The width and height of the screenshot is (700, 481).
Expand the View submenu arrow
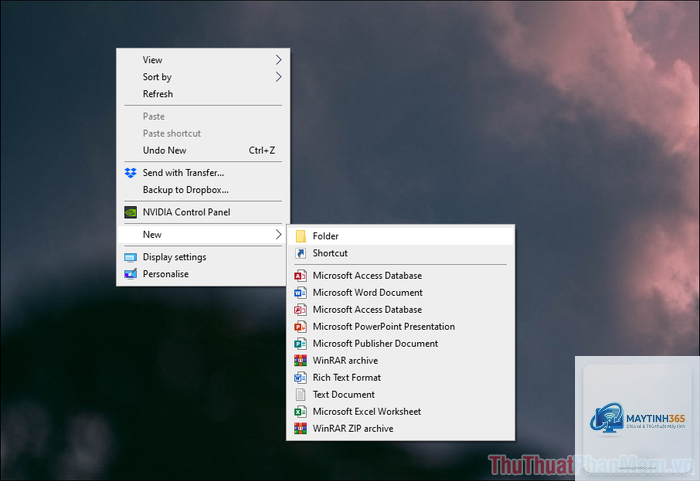coord(278,60)
